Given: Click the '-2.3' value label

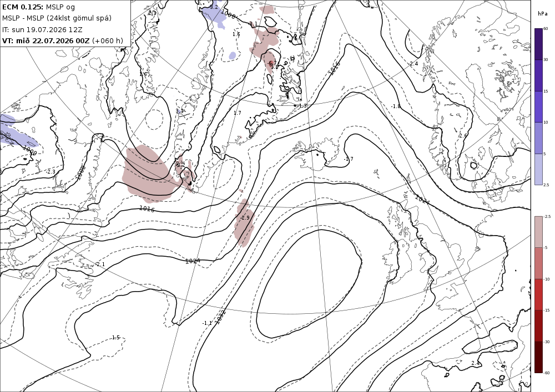Looking at the screenshot, I should point(51,171).
